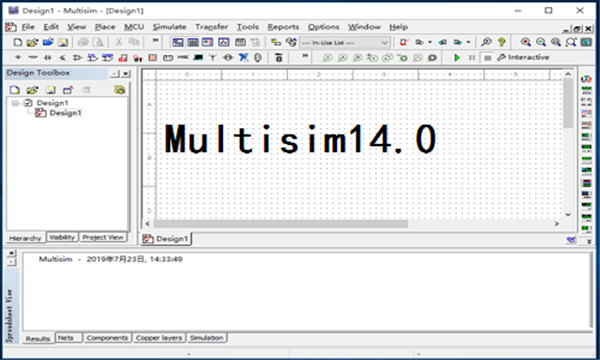Place an Indicator component icon
600x360 pixels.
point(153,57)
